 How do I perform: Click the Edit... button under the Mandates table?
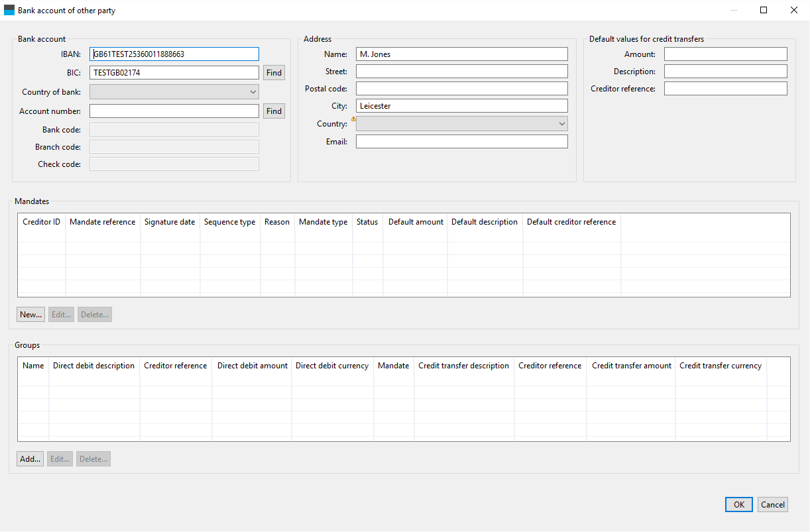[61, 315]
